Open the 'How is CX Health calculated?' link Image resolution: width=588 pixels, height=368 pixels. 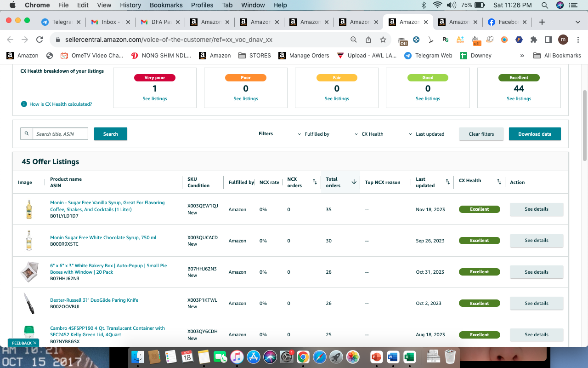61,104
